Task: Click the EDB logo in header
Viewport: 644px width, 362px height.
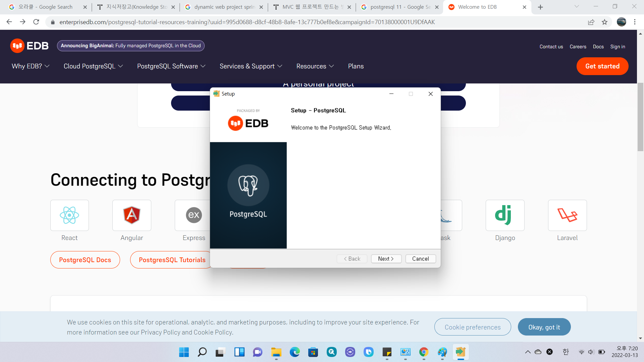Action: 30,46
